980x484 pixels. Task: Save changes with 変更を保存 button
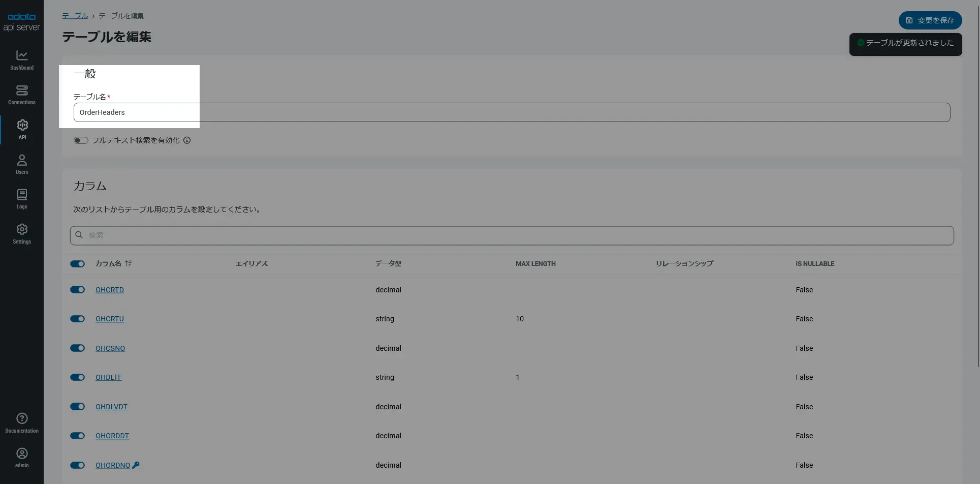[x=929, y=20]
